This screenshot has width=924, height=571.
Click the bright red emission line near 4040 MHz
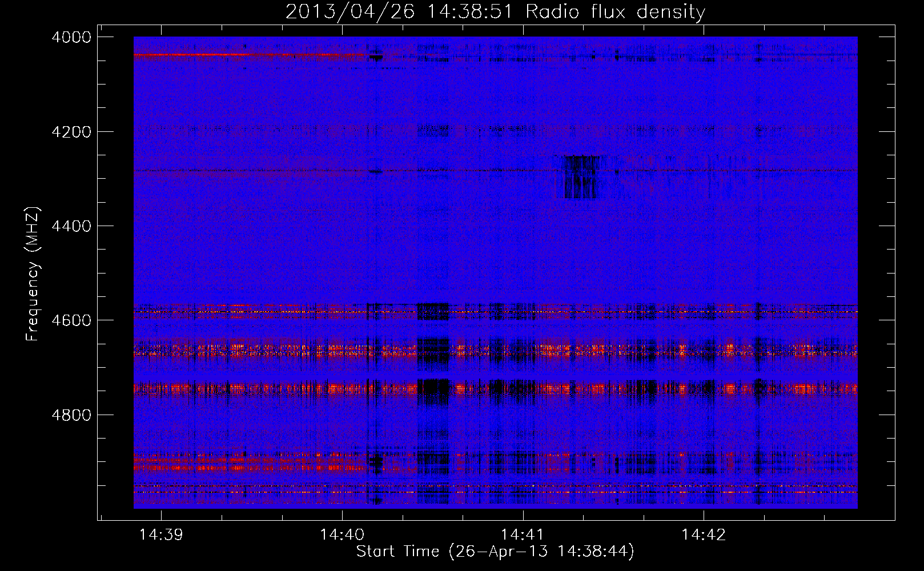coord(251,55)
